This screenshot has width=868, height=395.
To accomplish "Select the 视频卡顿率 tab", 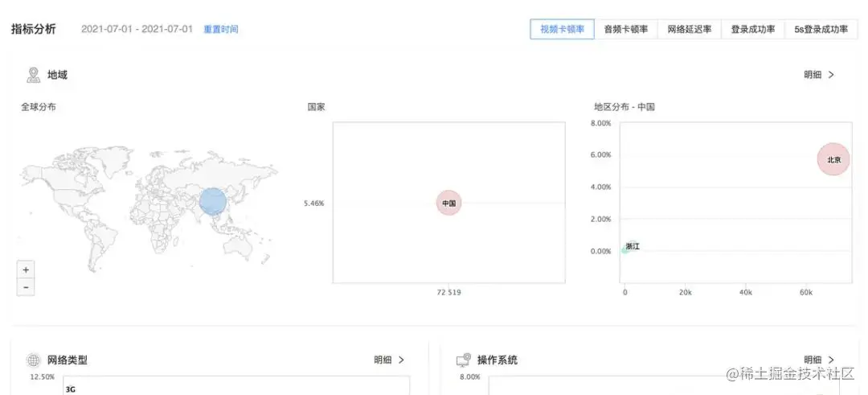I will coord(562,29).
